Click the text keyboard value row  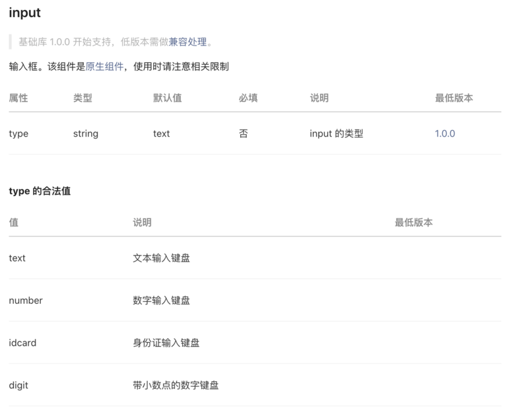[17, 258]
